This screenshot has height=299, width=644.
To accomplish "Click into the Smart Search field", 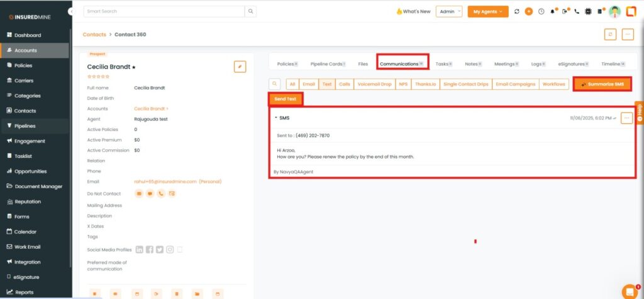I will tap(164, 11).
